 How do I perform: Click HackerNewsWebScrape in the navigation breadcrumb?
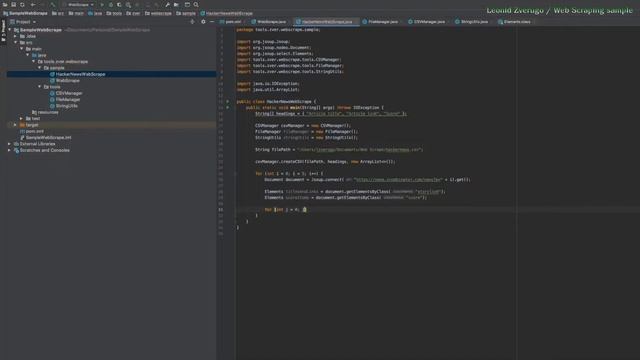coord(227,13)
